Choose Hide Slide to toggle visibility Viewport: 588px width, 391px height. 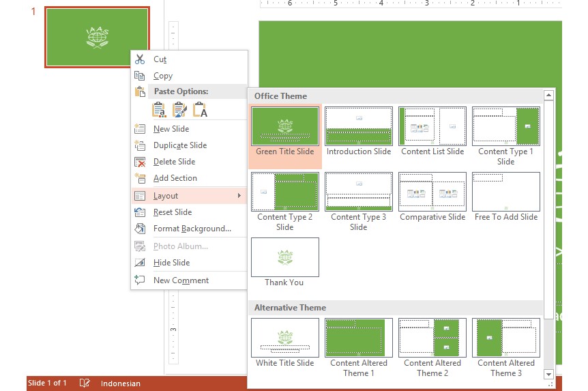(x=171, y=263)
